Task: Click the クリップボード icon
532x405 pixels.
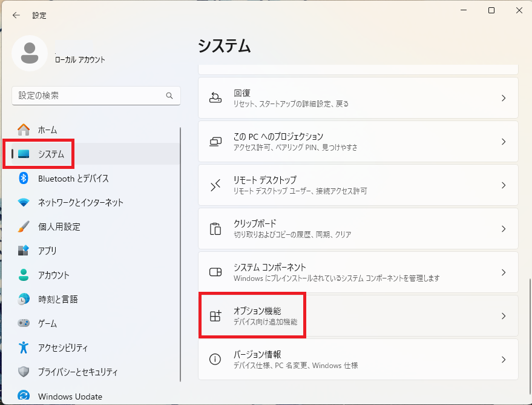Action: (x=215, y=229)
